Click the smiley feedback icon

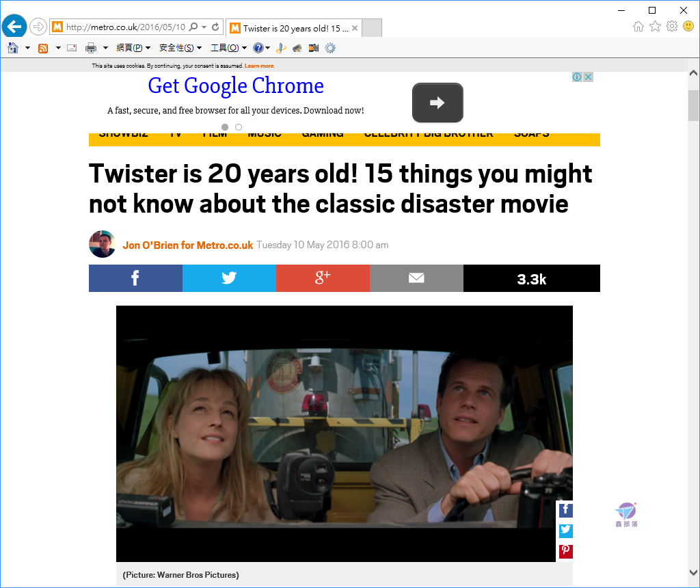pyautogui.click(x=688, y=27)
